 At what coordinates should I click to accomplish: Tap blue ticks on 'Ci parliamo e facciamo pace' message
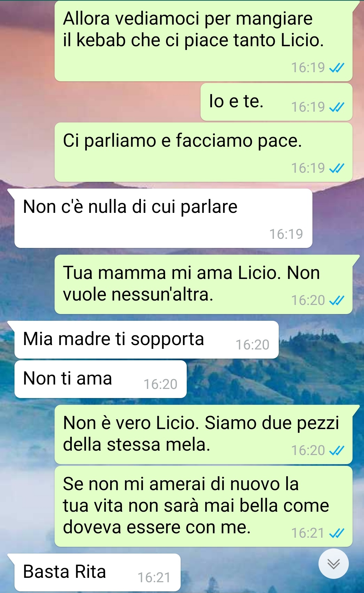coord(336,168)
